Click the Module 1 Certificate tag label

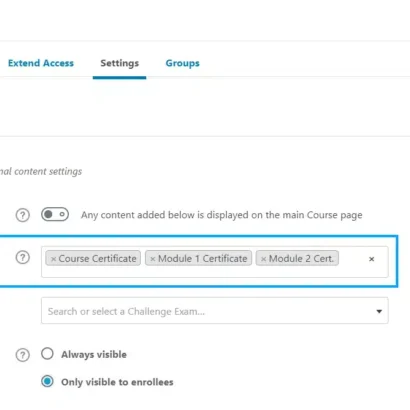[x=203, y=259]
